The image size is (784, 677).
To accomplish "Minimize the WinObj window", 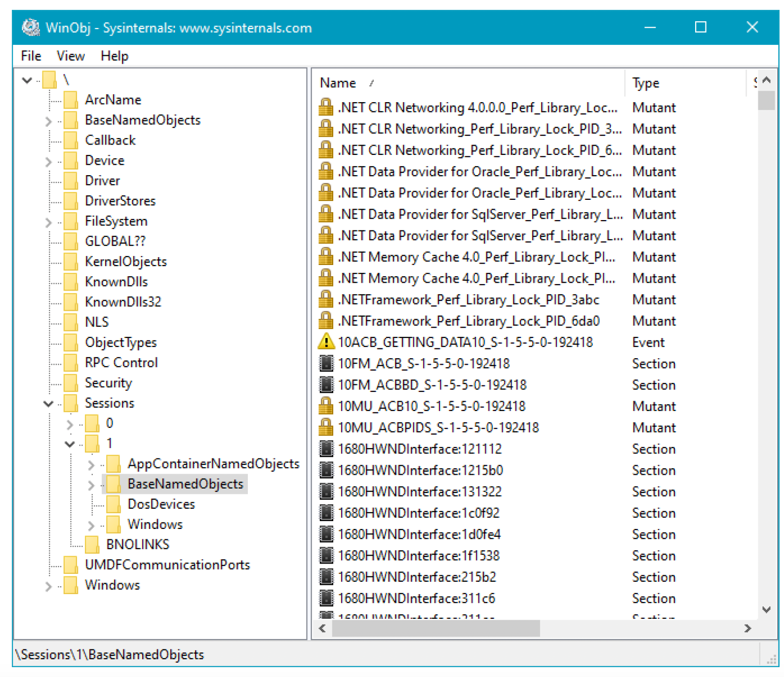I will (x=650, y=27).
